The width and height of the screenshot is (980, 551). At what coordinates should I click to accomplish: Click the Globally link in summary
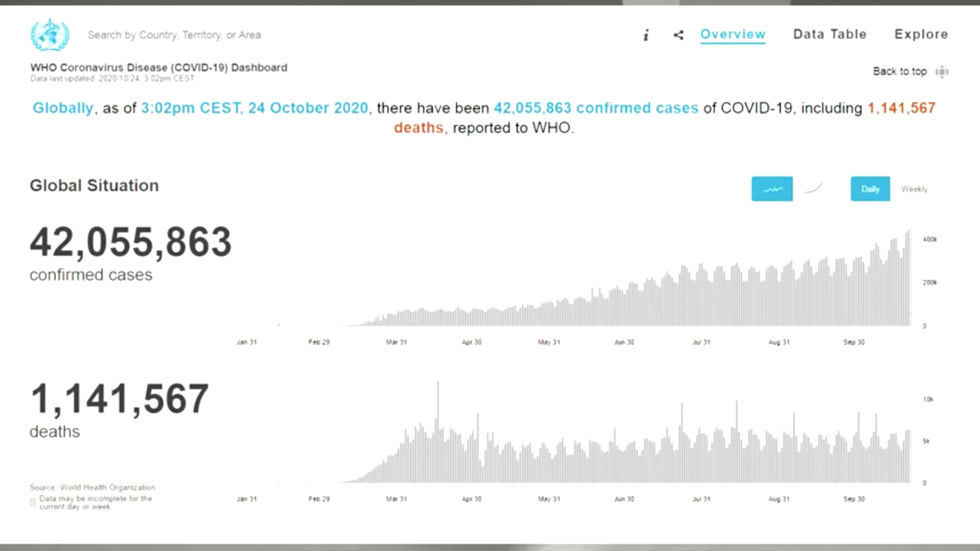[63, 108]
